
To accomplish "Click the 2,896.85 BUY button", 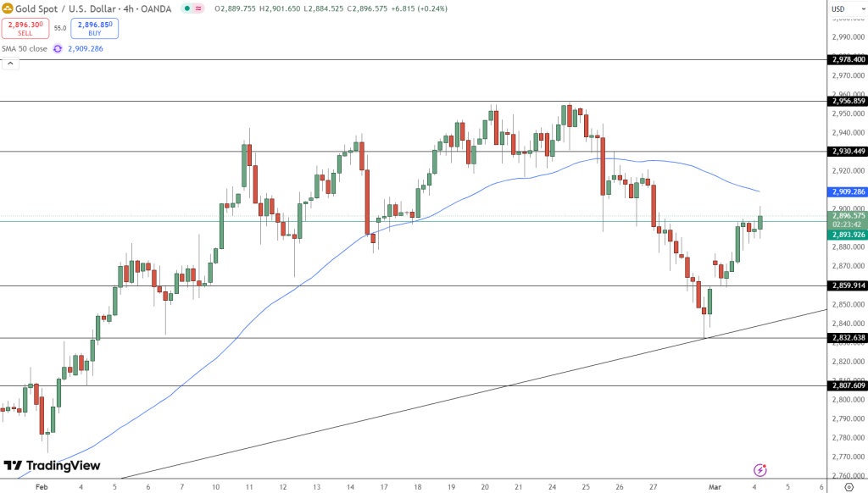I will (x=95, y=28).
